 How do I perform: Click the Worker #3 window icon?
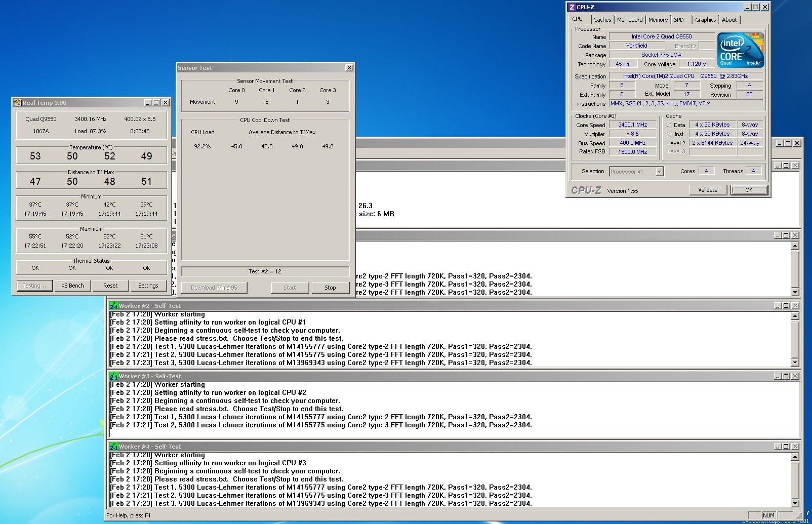pos(114,376)
